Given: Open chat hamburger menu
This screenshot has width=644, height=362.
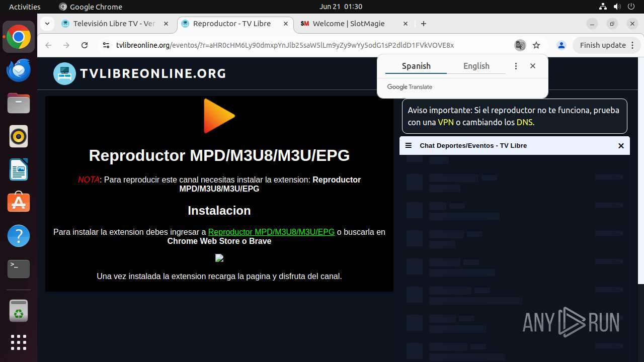Looking at the screenshot, I should (409, 145).
